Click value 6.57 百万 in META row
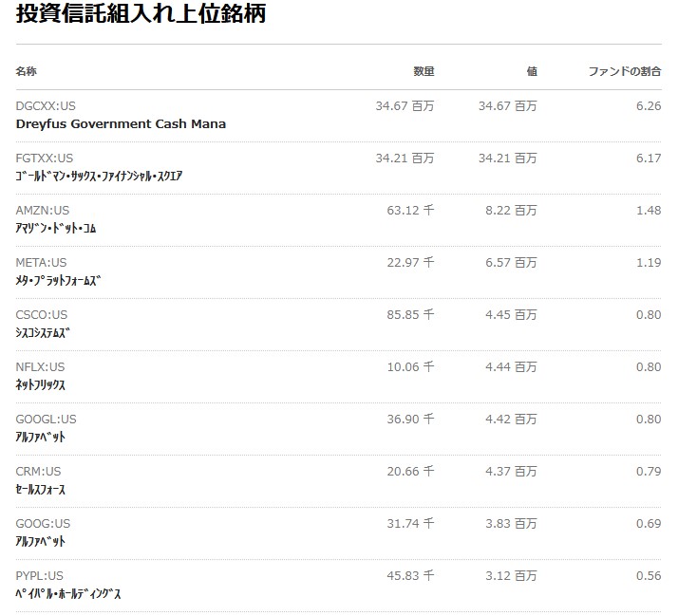The width and height of the screenshot is (678, 616). pos(511,262)
